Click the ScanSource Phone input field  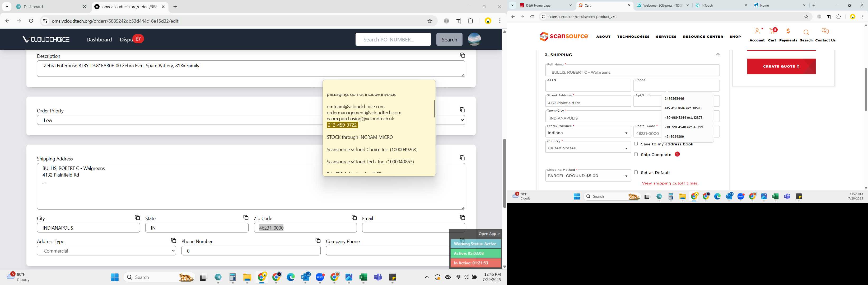click(676, 86)
